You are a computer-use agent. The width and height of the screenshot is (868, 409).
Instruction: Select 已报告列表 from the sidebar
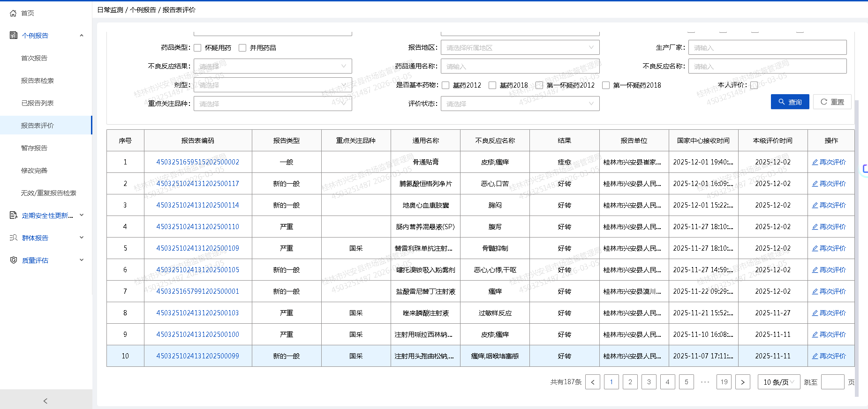(38, 103)
